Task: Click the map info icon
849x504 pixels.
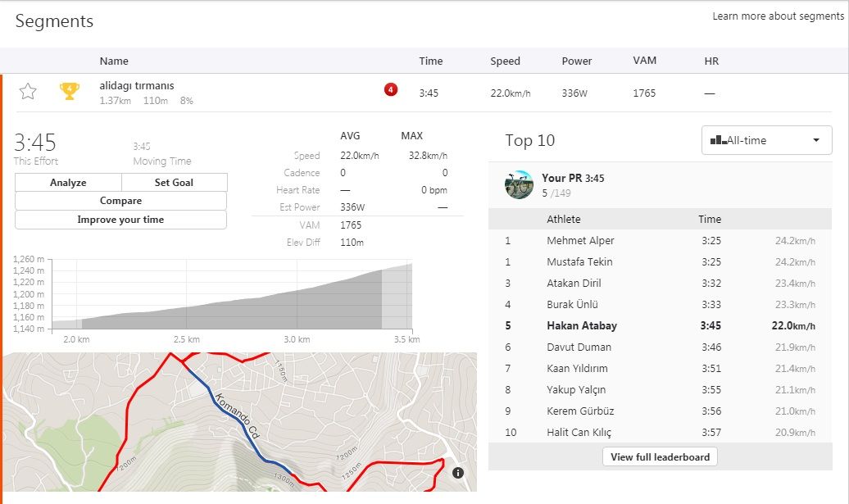Action: [457, 472]
